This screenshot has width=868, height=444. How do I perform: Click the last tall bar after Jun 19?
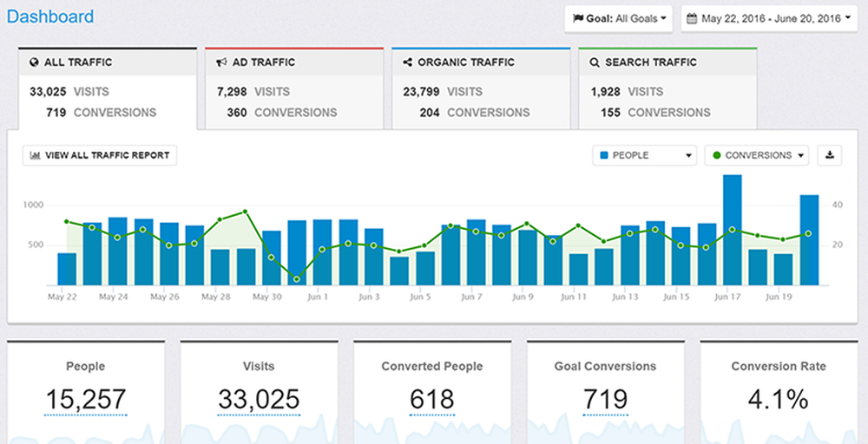[809, 240]
